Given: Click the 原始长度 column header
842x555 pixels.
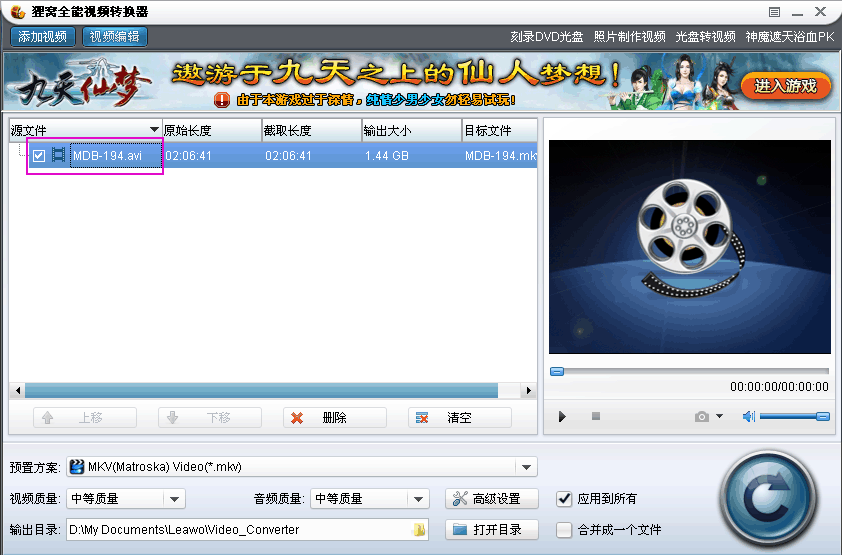Looking at the screenshot, I should coord(212,130).
